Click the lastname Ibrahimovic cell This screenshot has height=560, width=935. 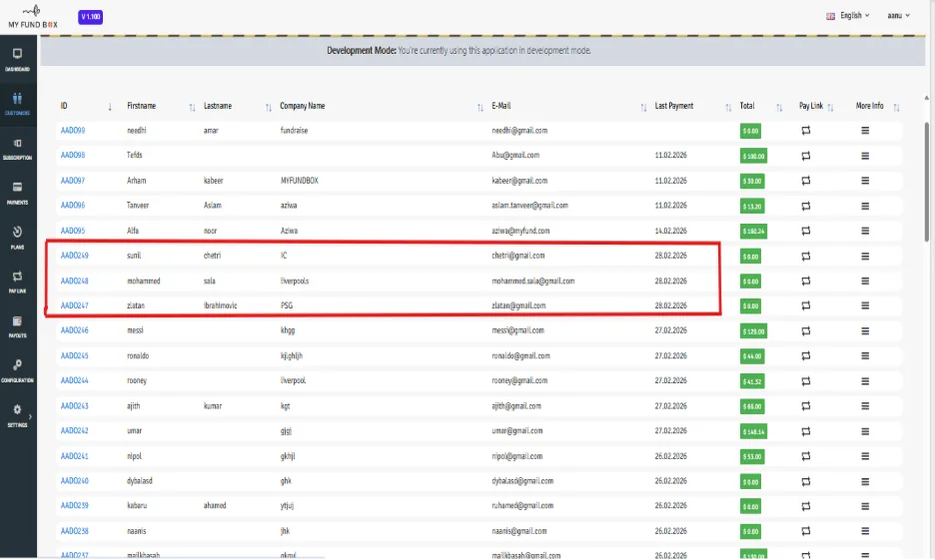[220, 305]
